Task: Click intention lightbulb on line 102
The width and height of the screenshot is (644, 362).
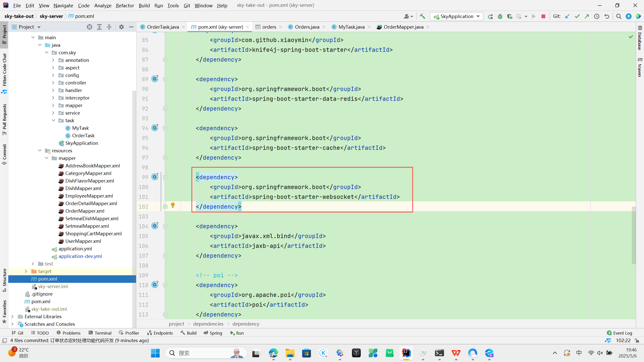Action: pos(173,205)
